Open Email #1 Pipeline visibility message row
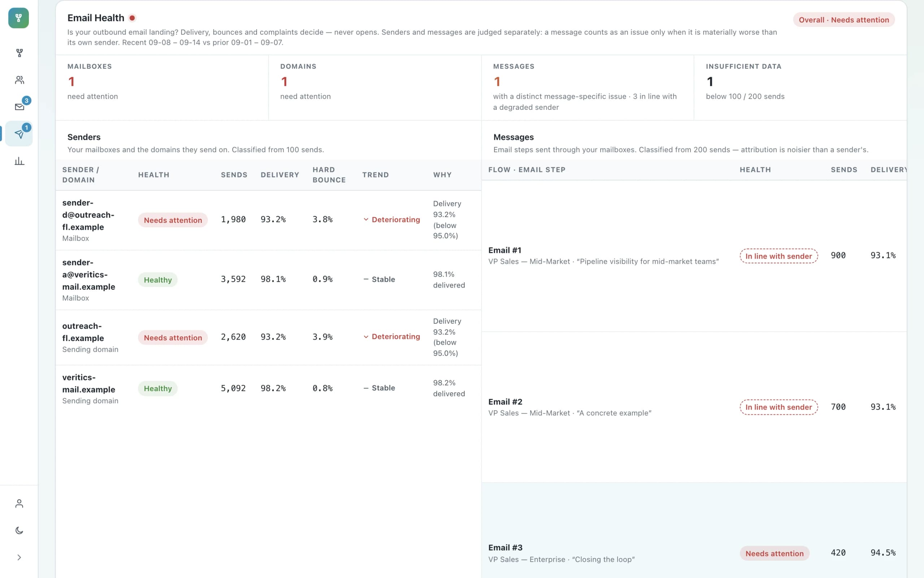 click(694, 256)
